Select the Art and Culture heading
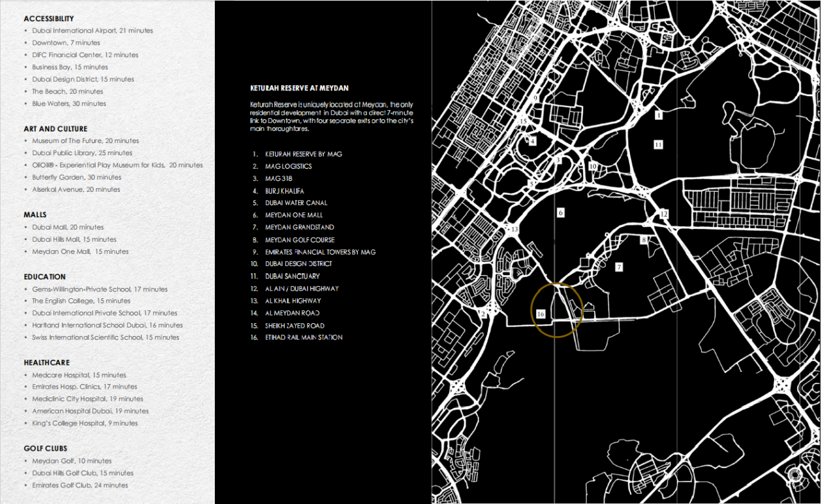The image size is (821, 504). 55,129
